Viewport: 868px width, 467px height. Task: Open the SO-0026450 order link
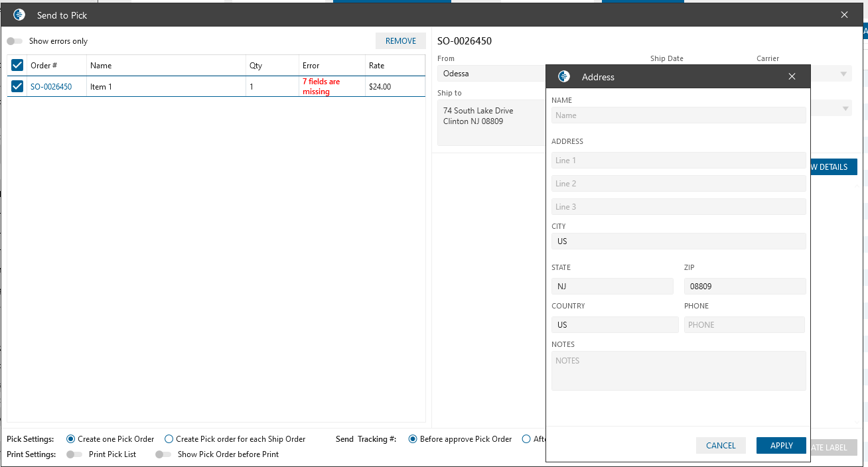point(51,87)
